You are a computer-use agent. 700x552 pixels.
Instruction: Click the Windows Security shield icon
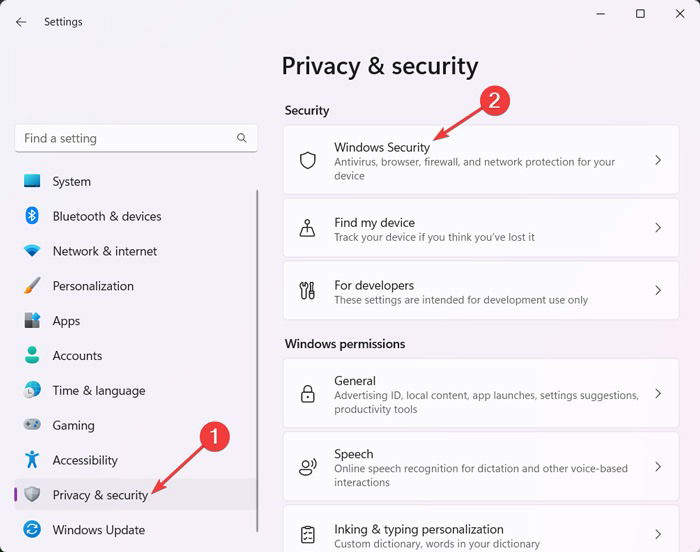tap(308, 160)
